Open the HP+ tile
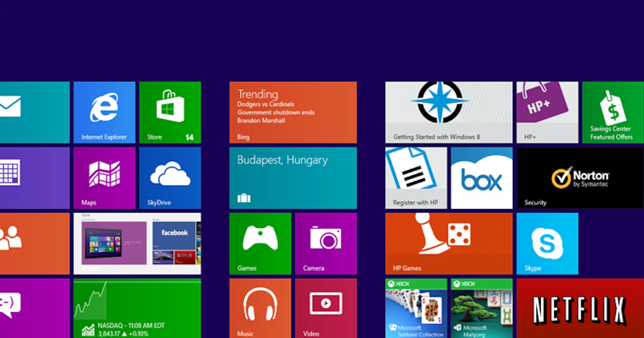The height and width of the screenshot is (338, 644). tap(547, 112)
